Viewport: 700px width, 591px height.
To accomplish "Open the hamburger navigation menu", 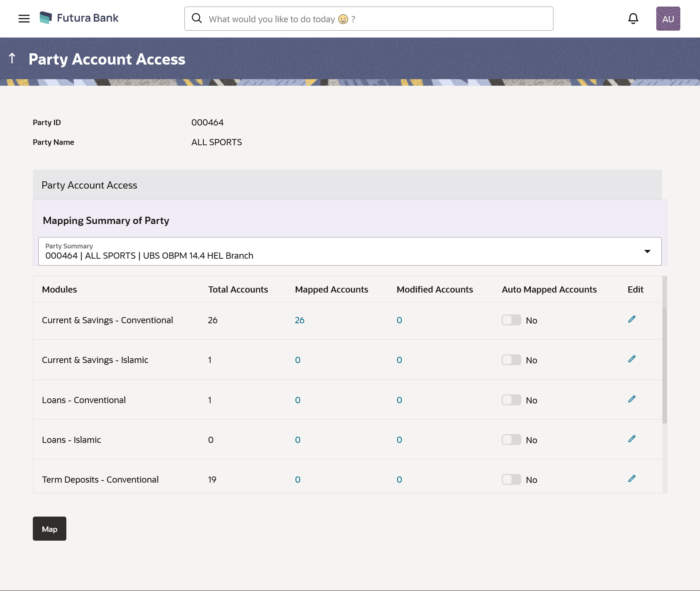I will point(24,19).
